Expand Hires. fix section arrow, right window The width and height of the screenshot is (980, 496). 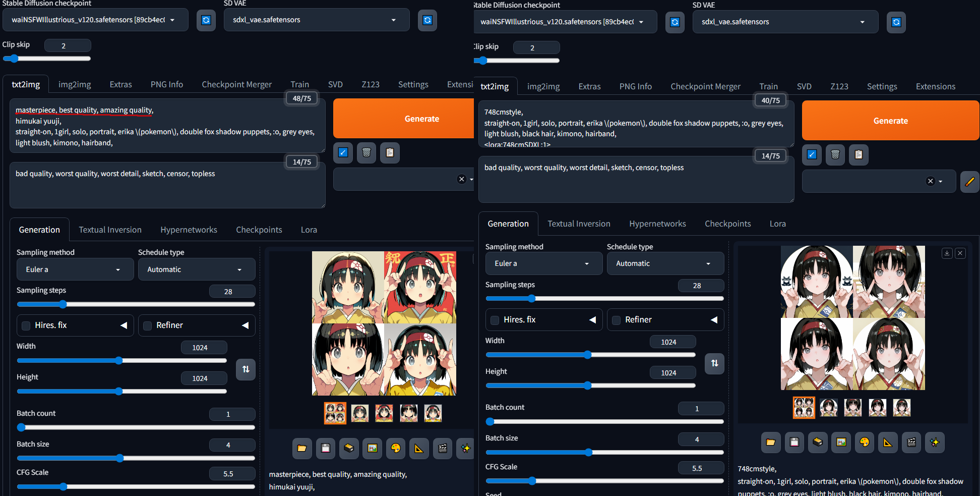592,320
